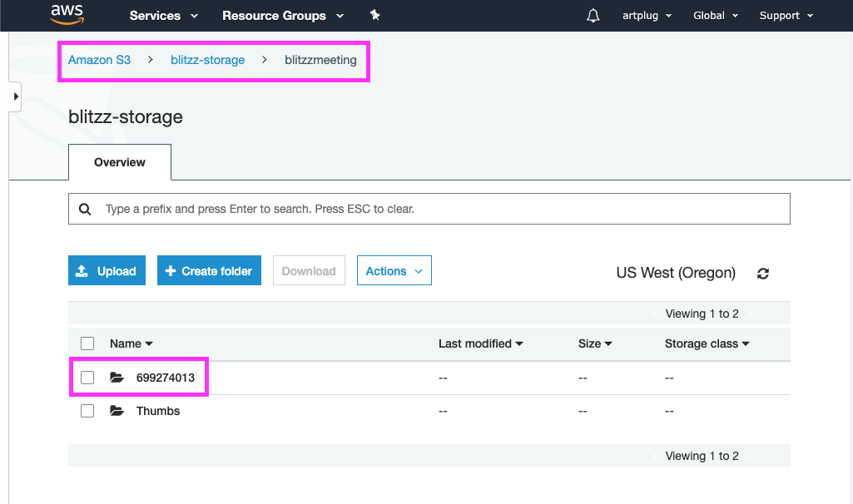The height and width of the screenshot is (504, 853).
Task: Select the Overview tab
Action: point(120,162)
